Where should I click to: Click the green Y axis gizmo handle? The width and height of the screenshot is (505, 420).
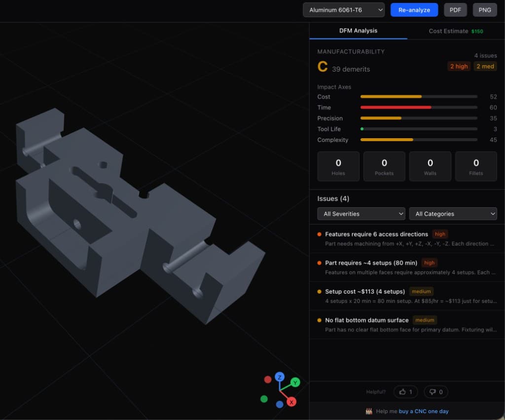[295, 382]
